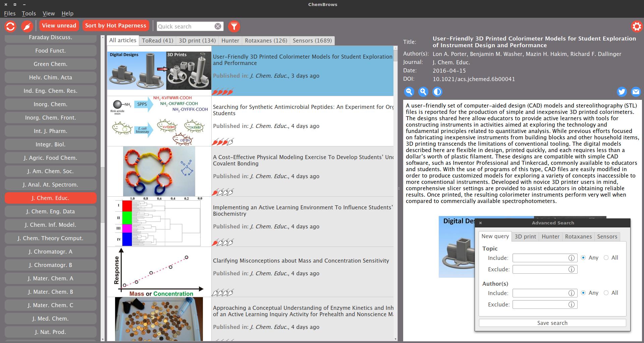Share article via email envelope icon

[x=636, y=91]
